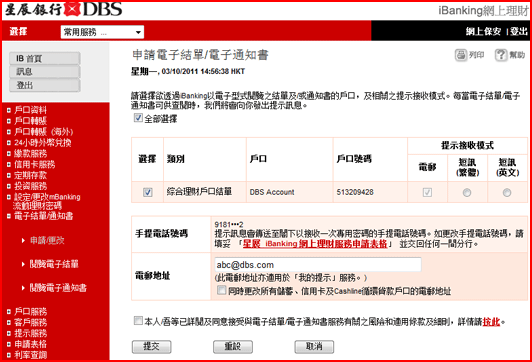Viewport: 532px width, 362px height.
Task: Click account number 513209428
Action: coord(355,192)
